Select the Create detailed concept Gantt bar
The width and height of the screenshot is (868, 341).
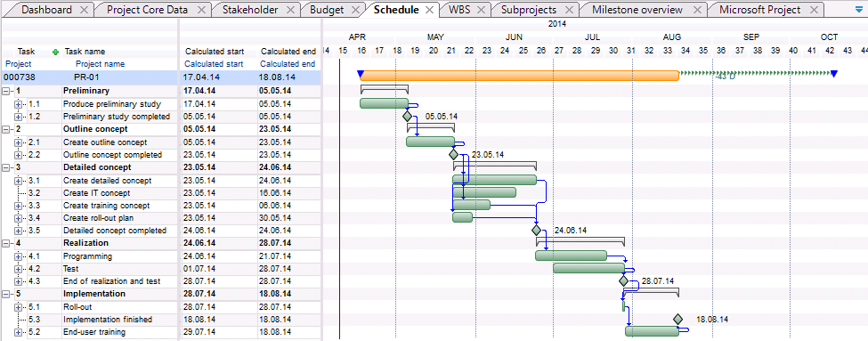[x=495, y=180]
